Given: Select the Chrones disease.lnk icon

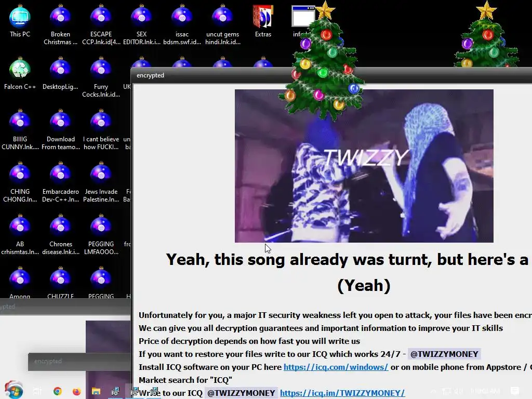Looking at the screenshot, I should pyautogui.click(x=60, y=234).
